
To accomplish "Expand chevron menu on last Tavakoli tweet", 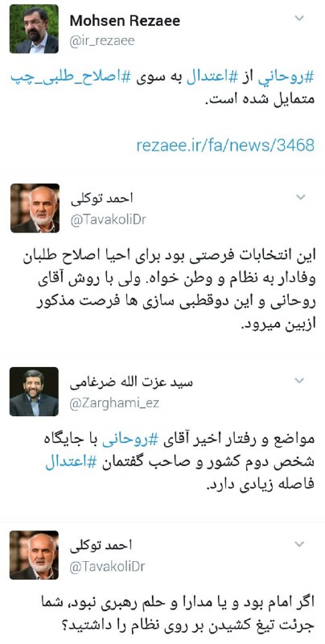I will [300, 544].
